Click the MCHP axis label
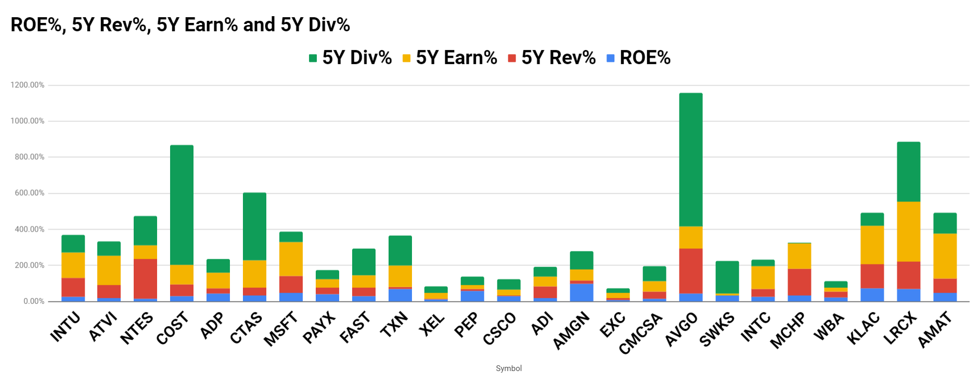This screenshot has height=382, width=980. pyautogui.click(x=788, y=330)
